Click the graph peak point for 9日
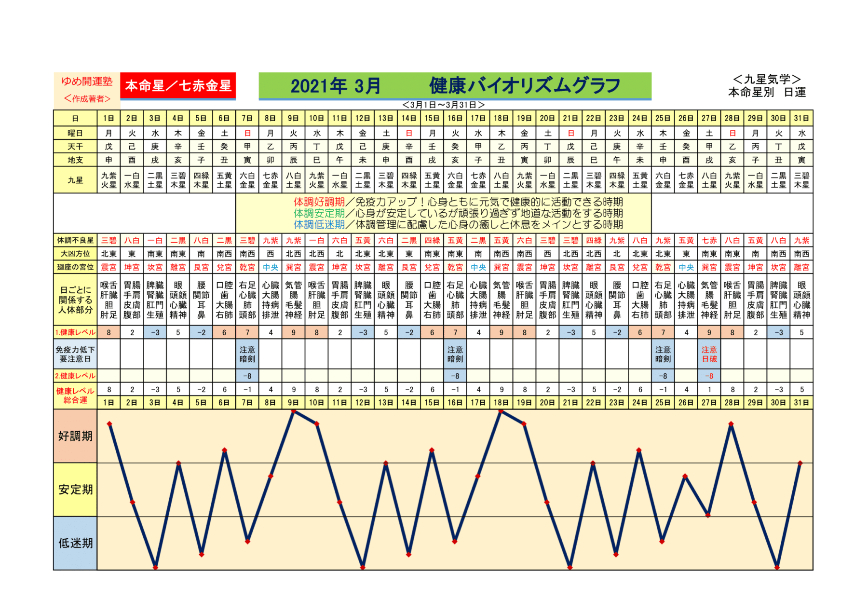 (293, 411)
